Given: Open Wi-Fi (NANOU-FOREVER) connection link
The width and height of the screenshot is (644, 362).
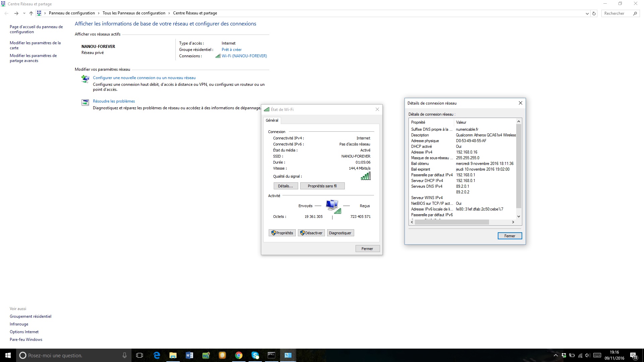Looking at the screenshot, I should [244, 56].
